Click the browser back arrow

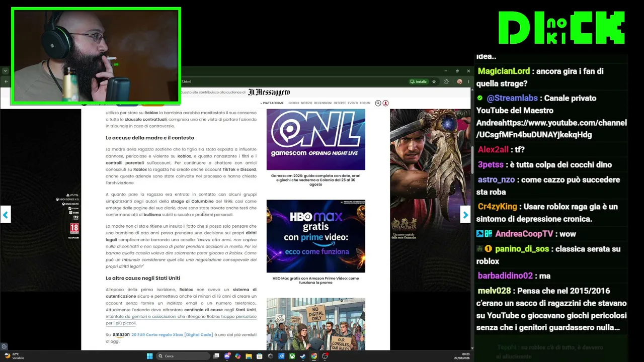click(6, 81)
